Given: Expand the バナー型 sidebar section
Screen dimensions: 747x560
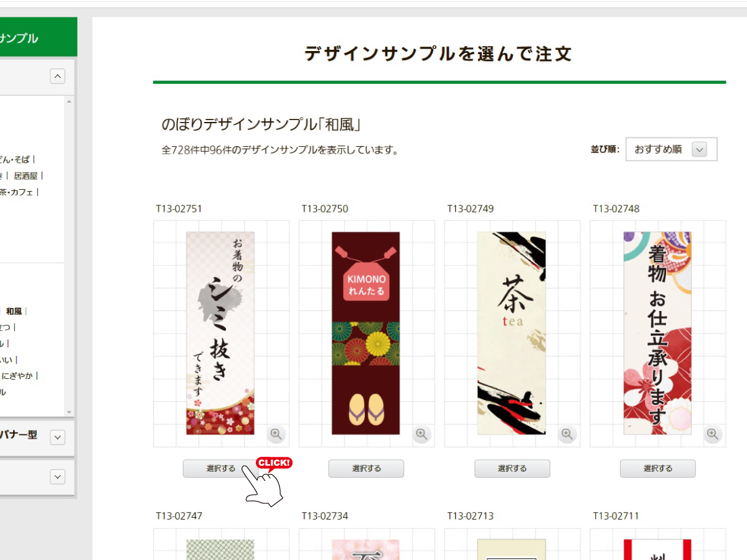Looking at the screenshot, I should tap(57, 437).
